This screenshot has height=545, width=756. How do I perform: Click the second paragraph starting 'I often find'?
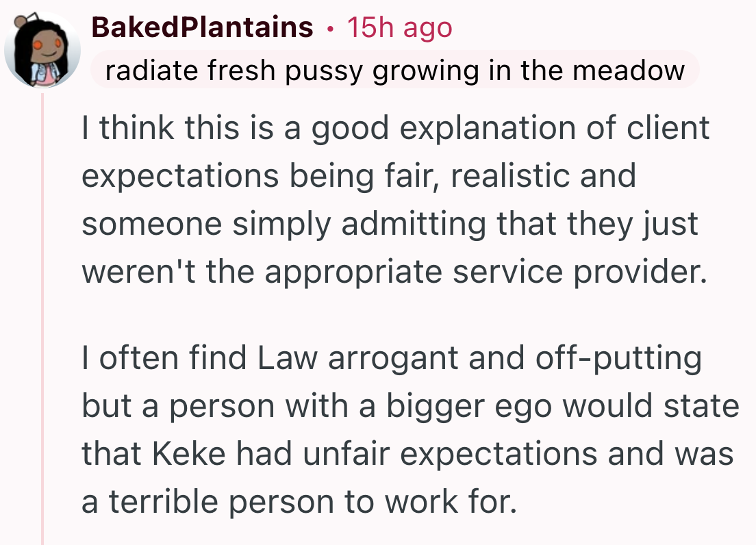pos(409,429)
